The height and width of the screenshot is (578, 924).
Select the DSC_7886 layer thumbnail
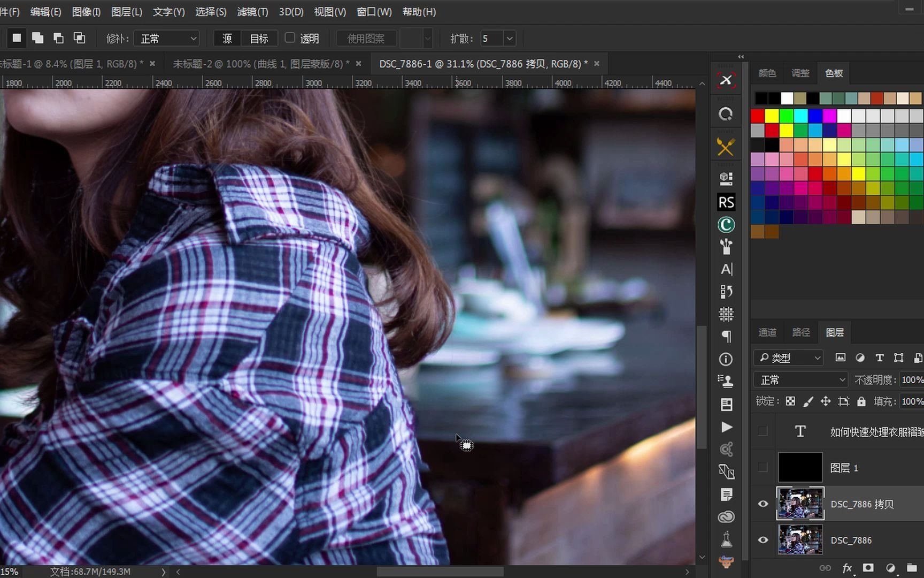[x=800, y=539]
